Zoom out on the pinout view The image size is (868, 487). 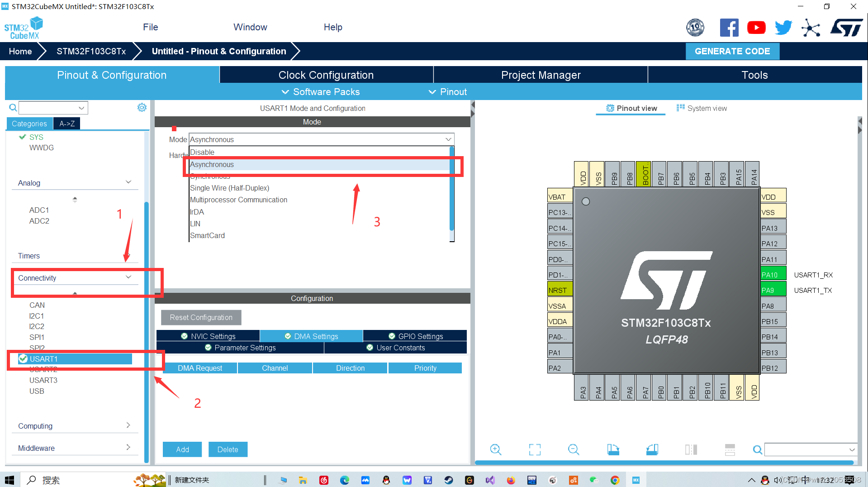[573, 449]
